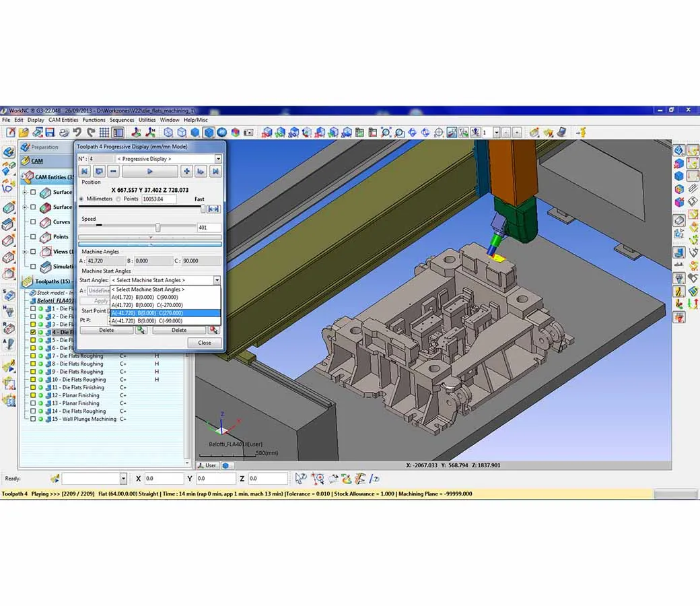Select the solid blue shaded cube icon
The image size is (700, 606).
pyautogui.click(x=195, y=132)
